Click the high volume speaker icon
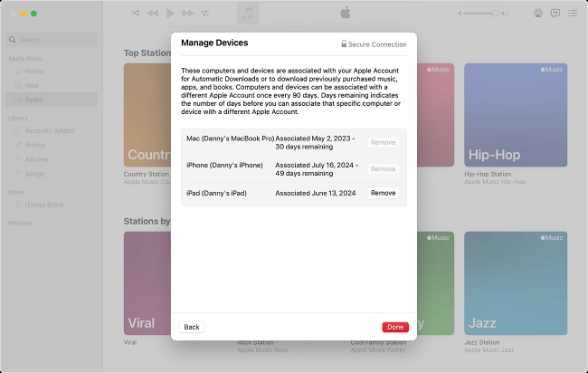The height and width of the screenshot is (373, 588). pos(505,14)
